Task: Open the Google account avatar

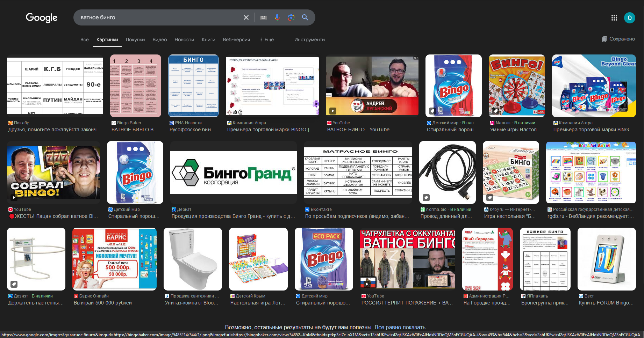Action: tap(630, 18)
